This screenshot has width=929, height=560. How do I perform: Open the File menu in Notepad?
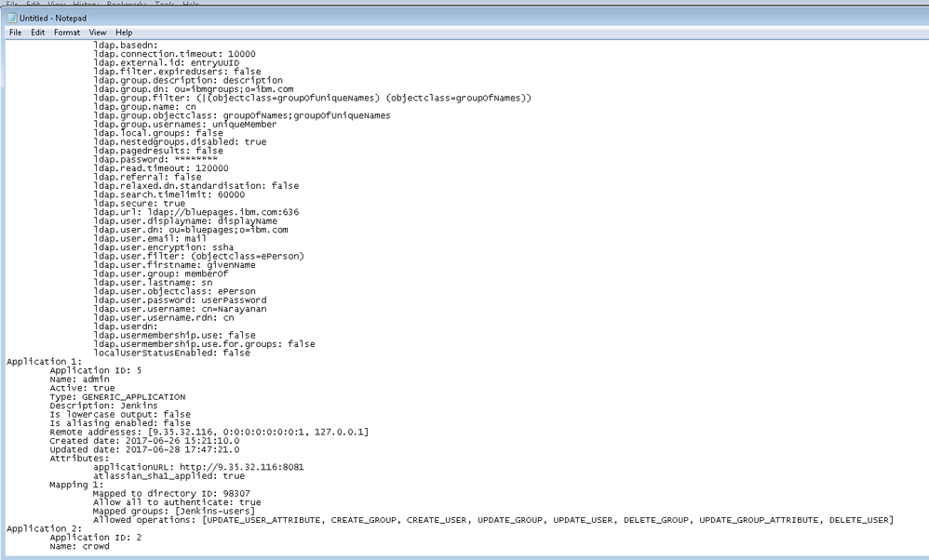click(16, 33)
